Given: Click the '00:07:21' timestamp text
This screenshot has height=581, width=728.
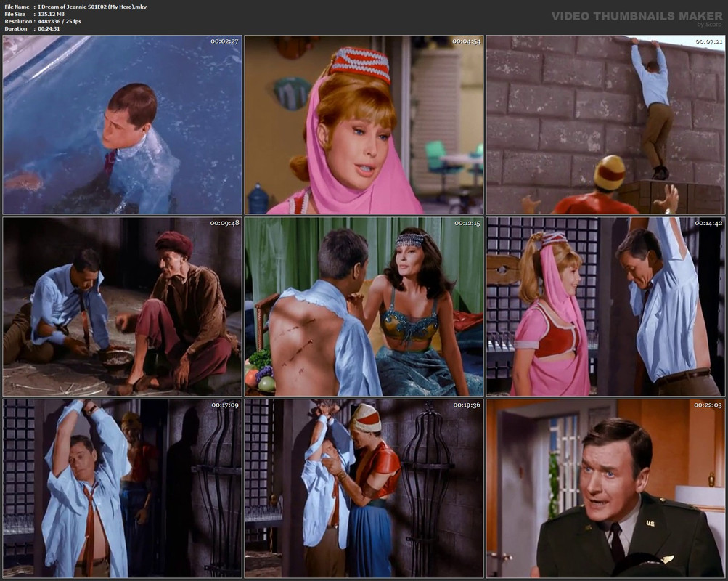Looking at the screenshot, I should 708,41.
